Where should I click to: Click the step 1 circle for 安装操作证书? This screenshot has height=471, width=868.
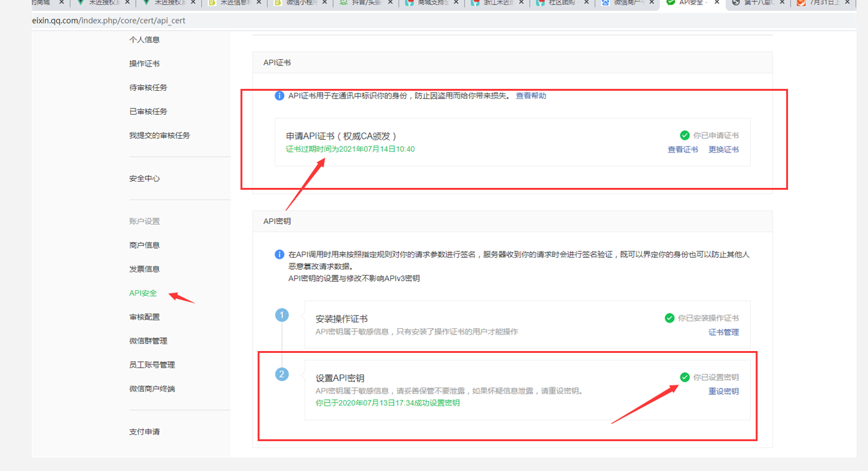282,315
